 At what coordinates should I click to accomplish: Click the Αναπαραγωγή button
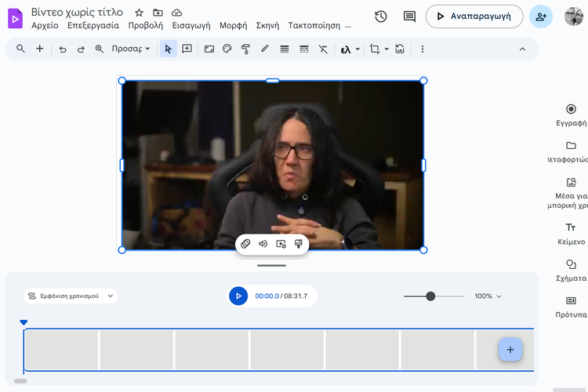click(x=474, y=16)
